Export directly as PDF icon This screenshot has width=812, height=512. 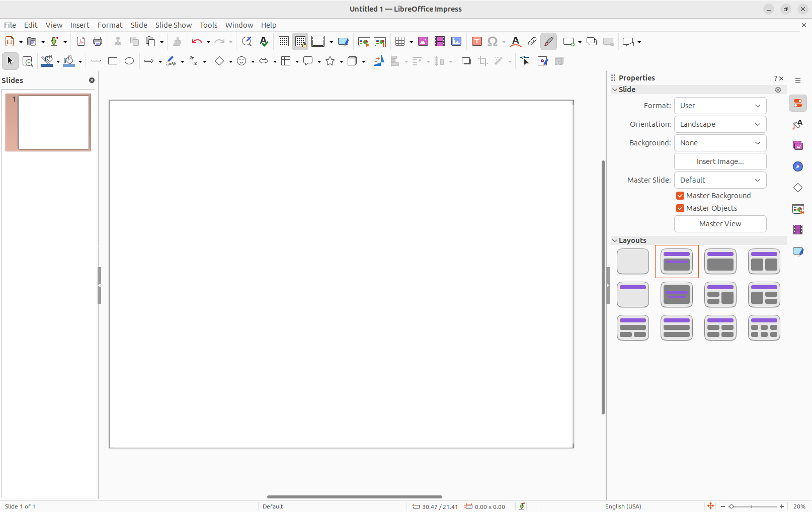80,42
